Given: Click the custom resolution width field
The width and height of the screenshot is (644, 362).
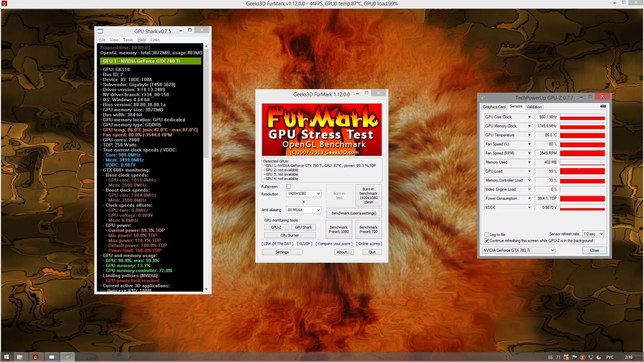Looking at the screenshot, I should [293, 201].
